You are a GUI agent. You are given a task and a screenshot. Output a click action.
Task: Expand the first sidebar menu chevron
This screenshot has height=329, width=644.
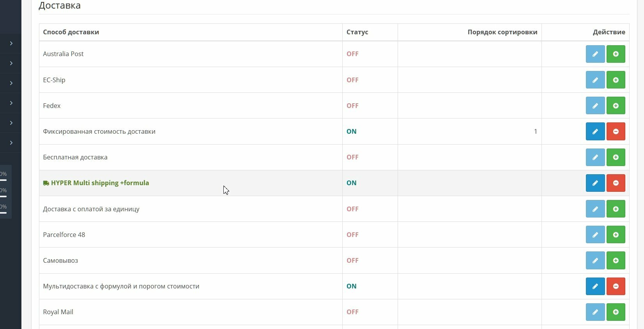coord(11,43)
